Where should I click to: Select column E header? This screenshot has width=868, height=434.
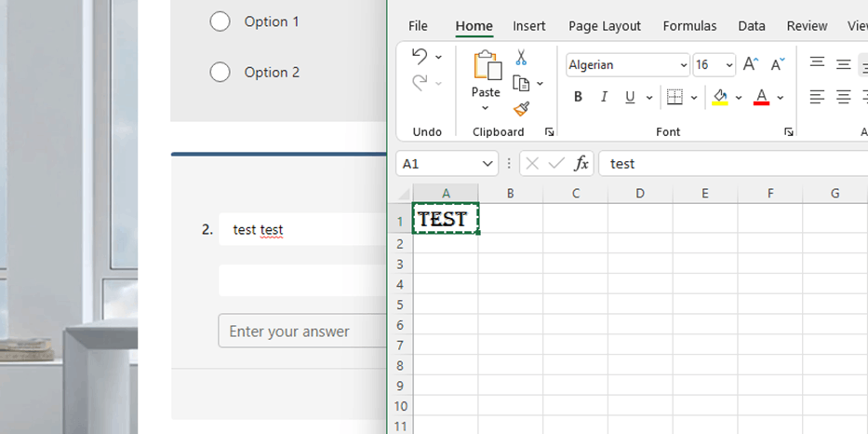tap(704, 194)
